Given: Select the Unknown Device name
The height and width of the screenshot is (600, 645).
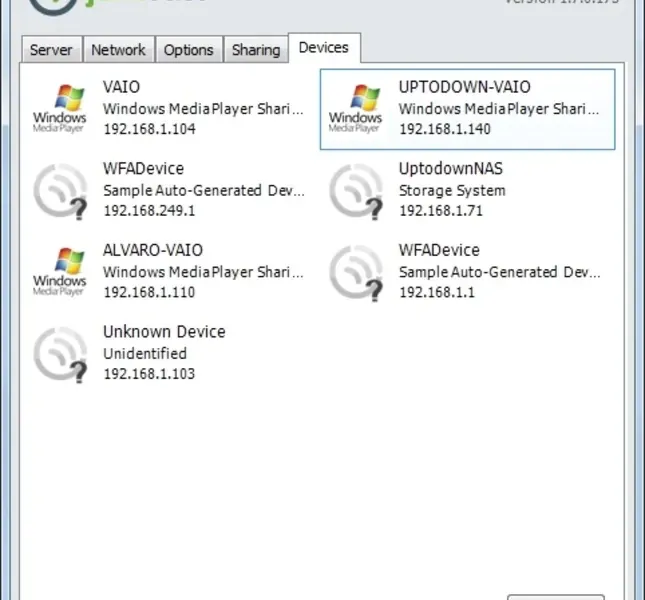Looking at the screenshot, I should tap(164, 331).
